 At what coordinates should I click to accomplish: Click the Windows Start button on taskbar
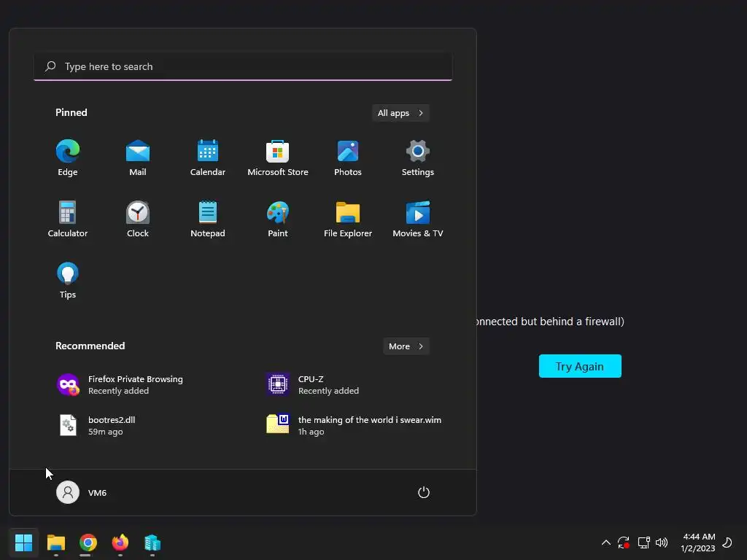coord(23,542)
